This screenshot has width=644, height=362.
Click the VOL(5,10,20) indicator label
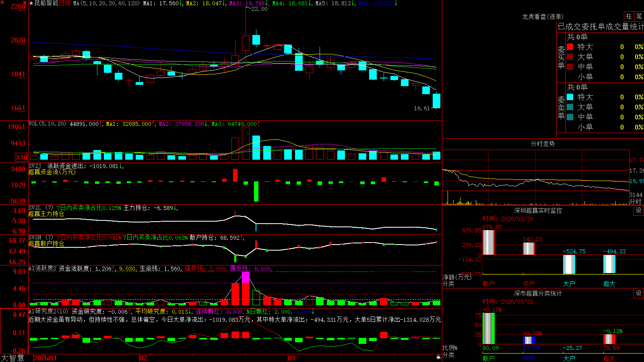[x=47, y=124]
